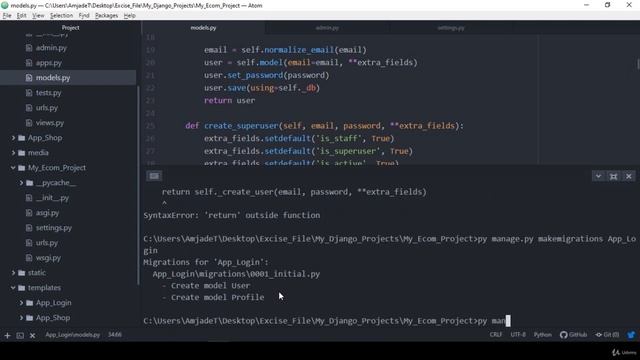The width and height of the screenshot is (640, 360).
Task: Change UTF-8 encoding setting
Action: coord(518,335)
